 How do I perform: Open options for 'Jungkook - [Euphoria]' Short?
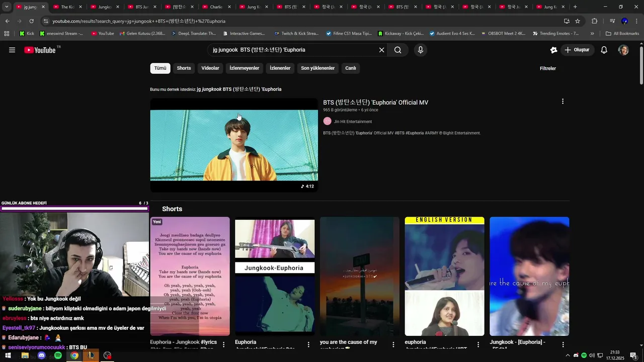[x=563, y=344]
